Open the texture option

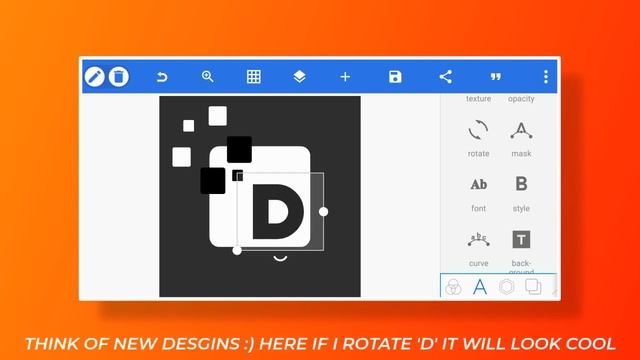pyautogui.click(x=478, y=99)
